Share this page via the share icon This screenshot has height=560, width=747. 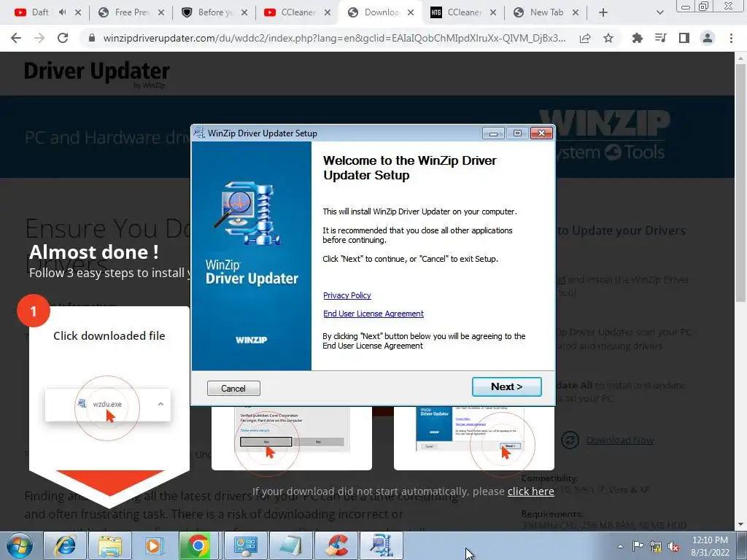pyautogui.click(x=585, y=38)
